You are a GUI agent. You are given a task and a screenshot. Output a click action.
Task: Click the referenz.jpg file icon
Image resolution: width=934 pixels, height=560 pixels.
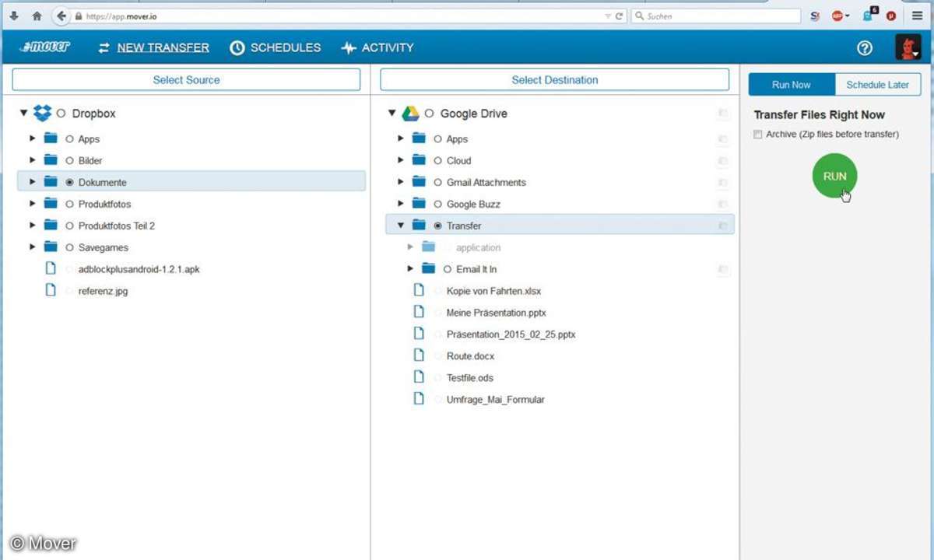(51, 290)
